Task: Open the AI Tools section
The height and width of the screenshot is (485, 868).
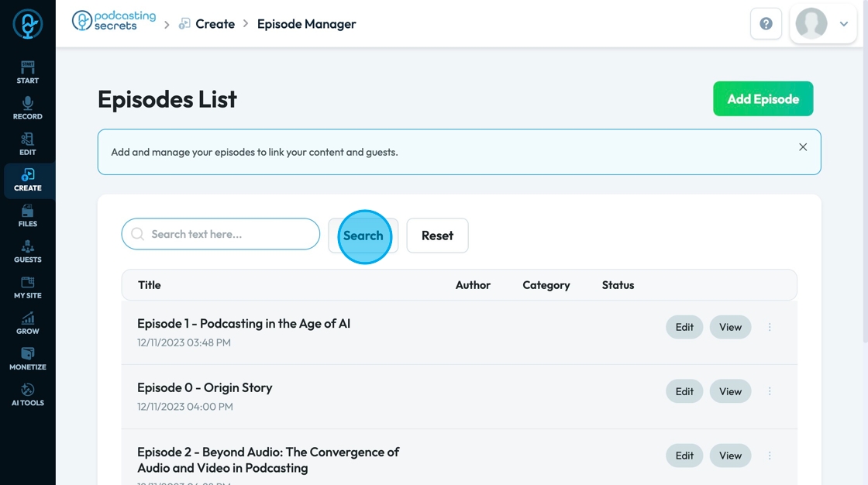Action: pos(27,394)
